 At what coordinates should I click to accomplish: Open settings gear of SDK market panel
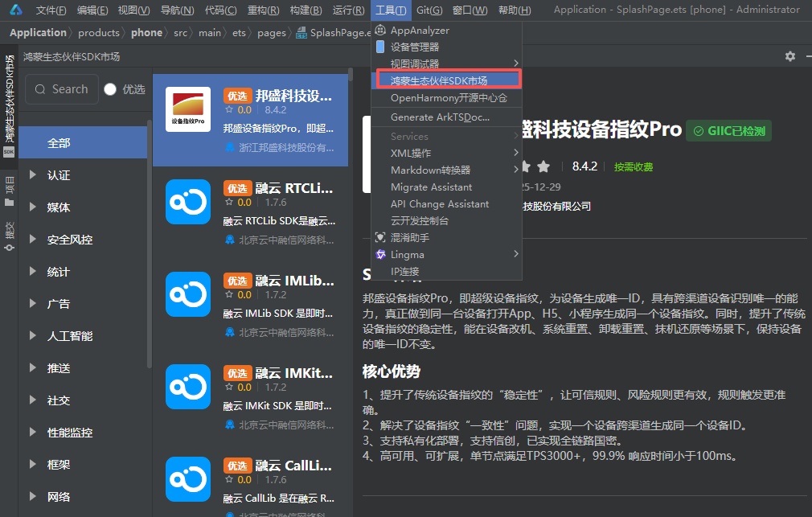coord(789,56)
